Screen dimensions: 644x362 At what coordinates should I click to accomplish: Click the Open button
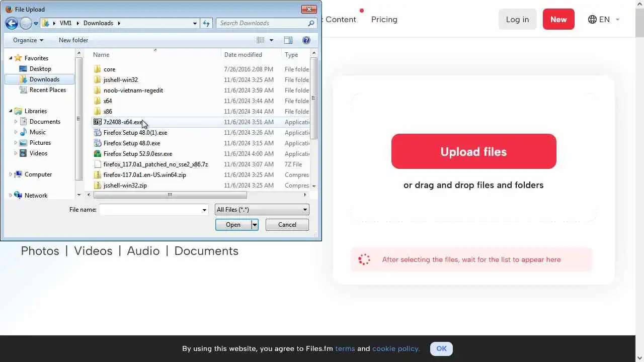point(233,225)
